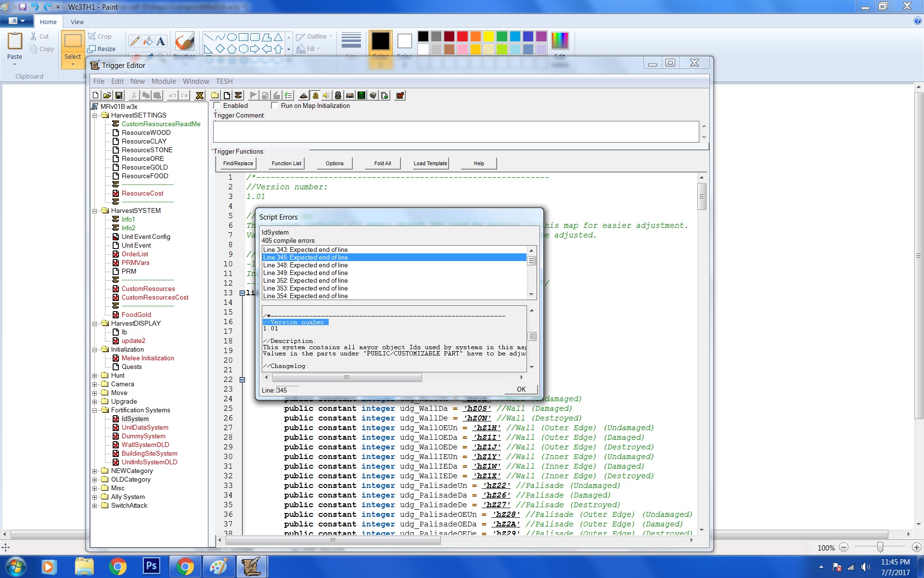Open the Window menu in Trigger Editor
The image size is (924, 578).
pyautogui.click(x=196, y=81)
